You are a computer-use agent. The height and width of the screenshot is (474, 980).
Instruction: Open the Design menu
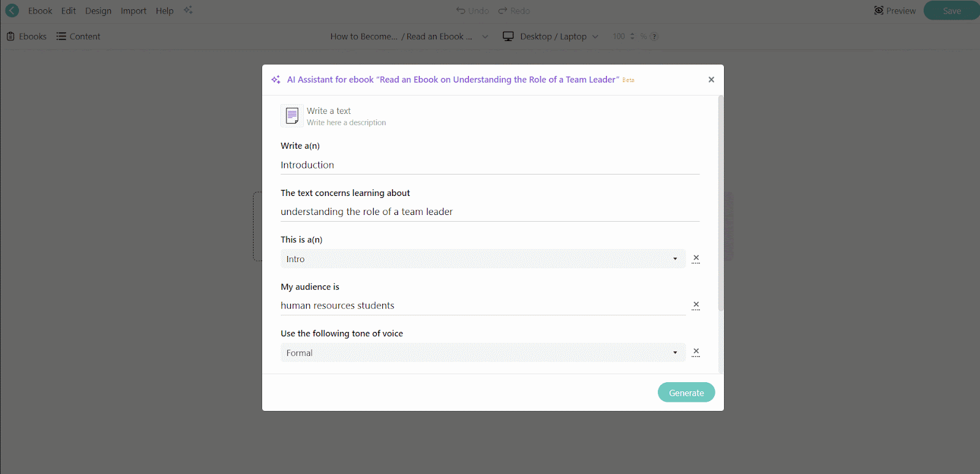[x=98, y=11]
